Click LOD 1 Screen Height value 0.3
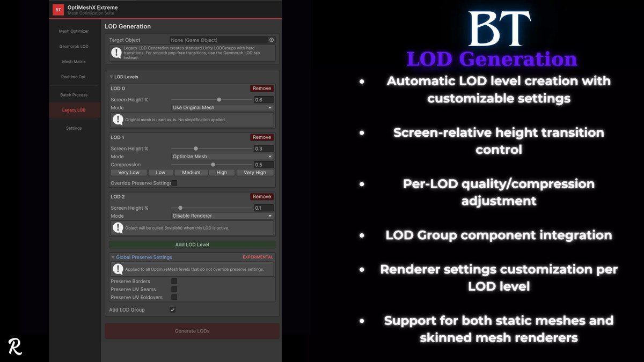This screenshot has height=362, width=644. point(264,149)
